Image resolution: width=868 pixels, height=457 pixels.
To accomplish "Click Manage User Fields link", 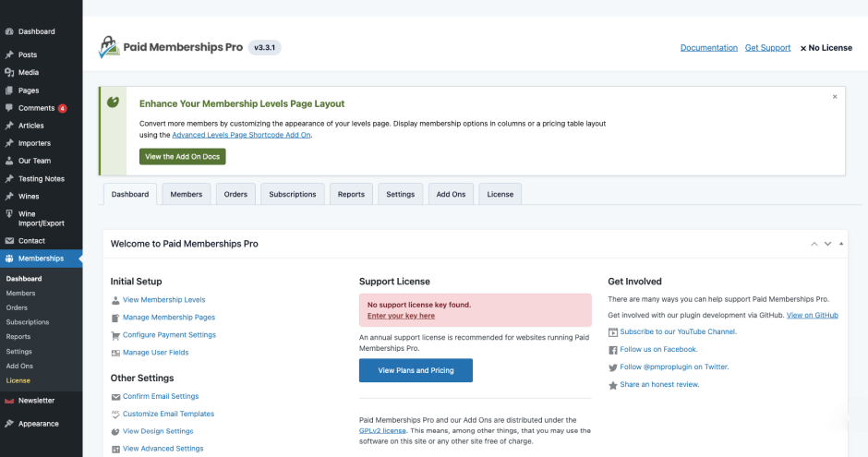I will point(155,353).
